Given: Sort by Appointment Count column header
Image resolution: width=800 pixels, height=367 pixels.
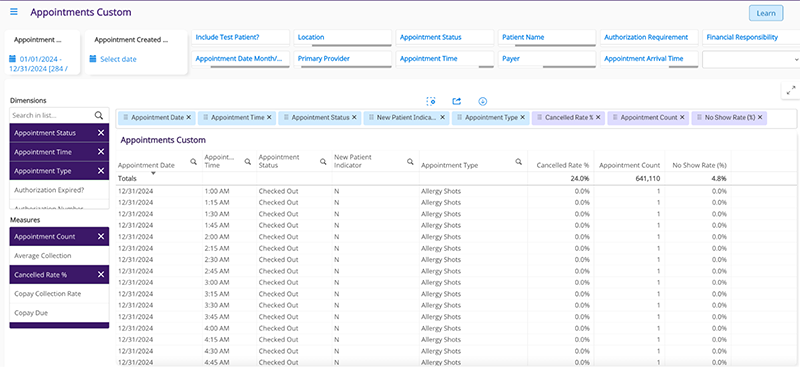Looking at the screenshot, I should 629,165.
